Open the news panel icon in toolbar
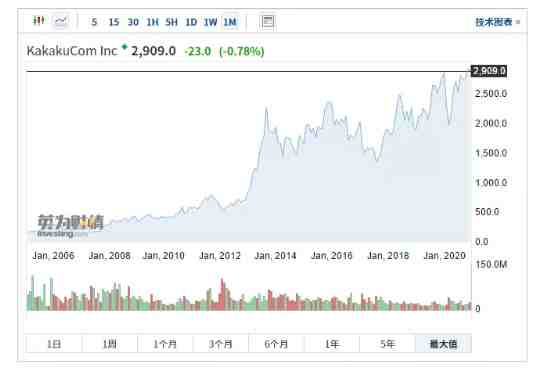Image resolution: width=543 pixels, height=370 pixels. 267,22
